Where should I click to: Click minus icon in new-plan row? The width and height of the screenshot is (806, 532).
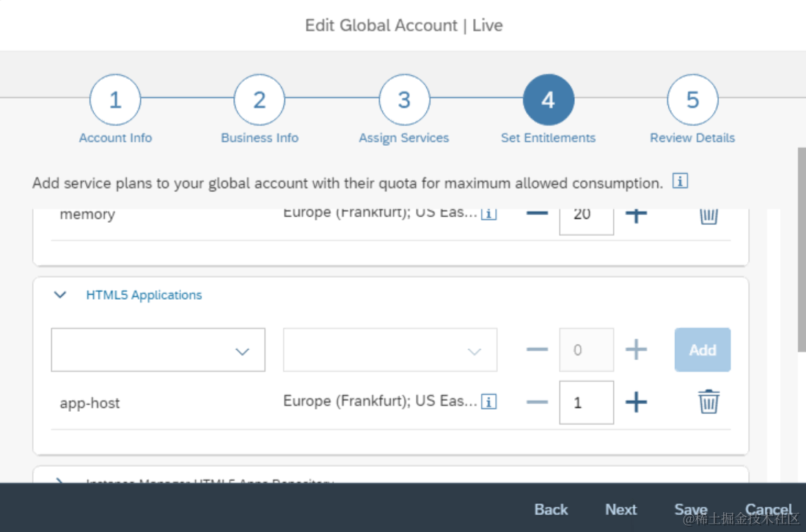coord(537,350)
